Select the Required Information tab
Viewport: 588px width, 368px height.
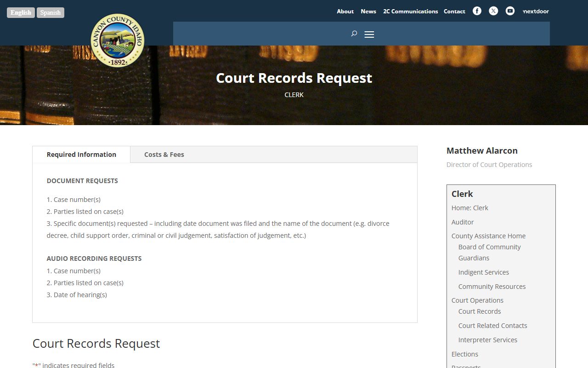tap(81, 155)
